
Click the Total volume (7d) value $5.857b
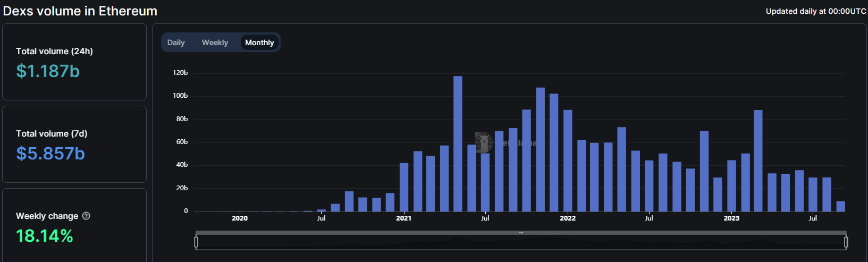pos(50,154)
